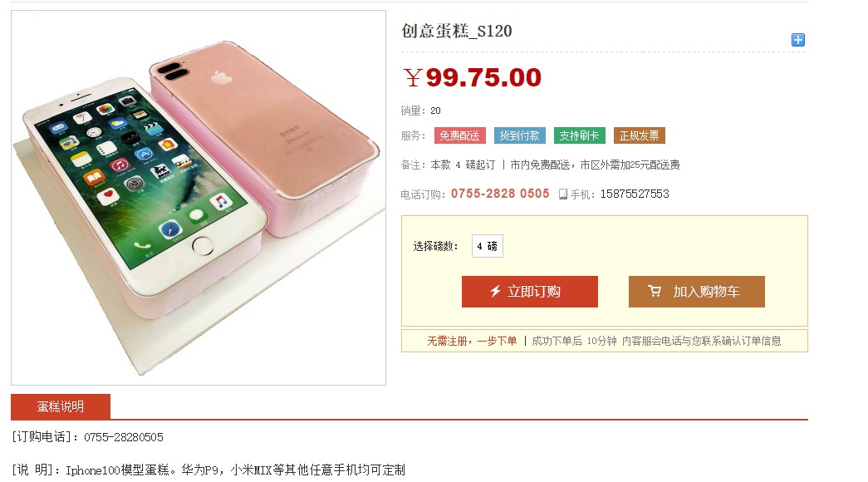The image size is (868, 482).
Task: Click the 99.75.00 price
Action: point(483,78)
